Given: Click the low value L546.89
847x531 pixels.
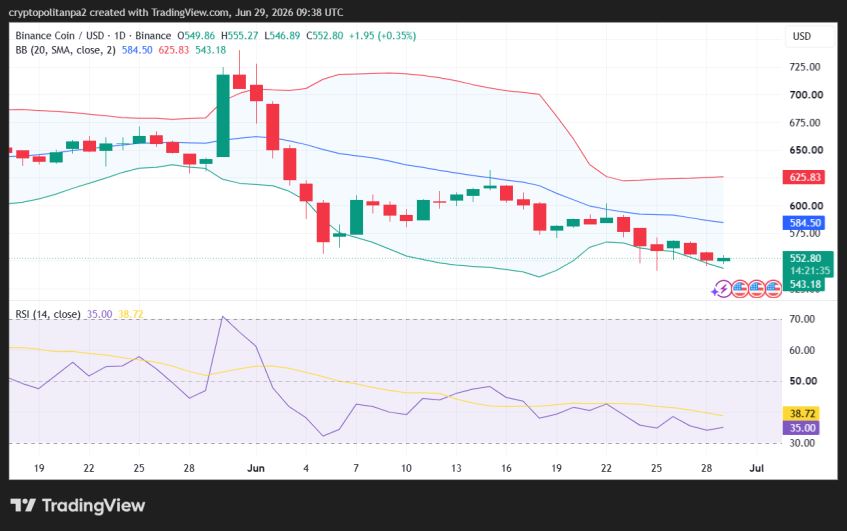Looking at the screenshot, I should click(282, 36).
